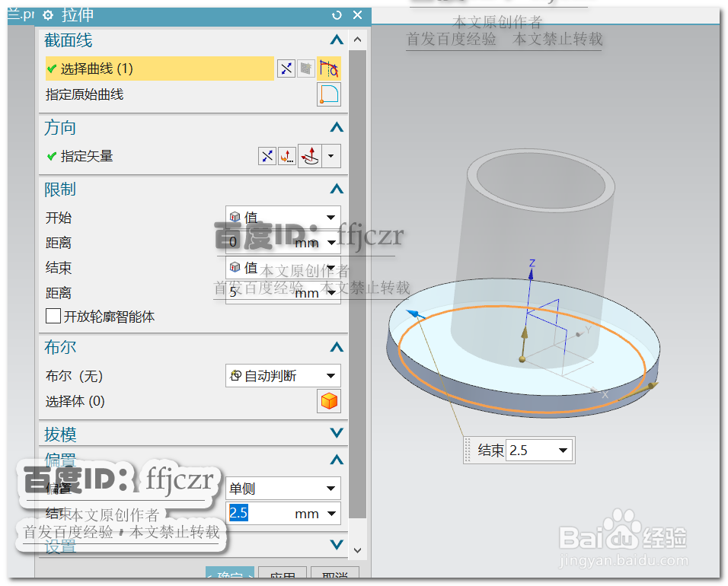This screenshot has width=728, height=586.
Task: Click the vector selection filter icon under 方向
Action: click(x=267, y=156)
